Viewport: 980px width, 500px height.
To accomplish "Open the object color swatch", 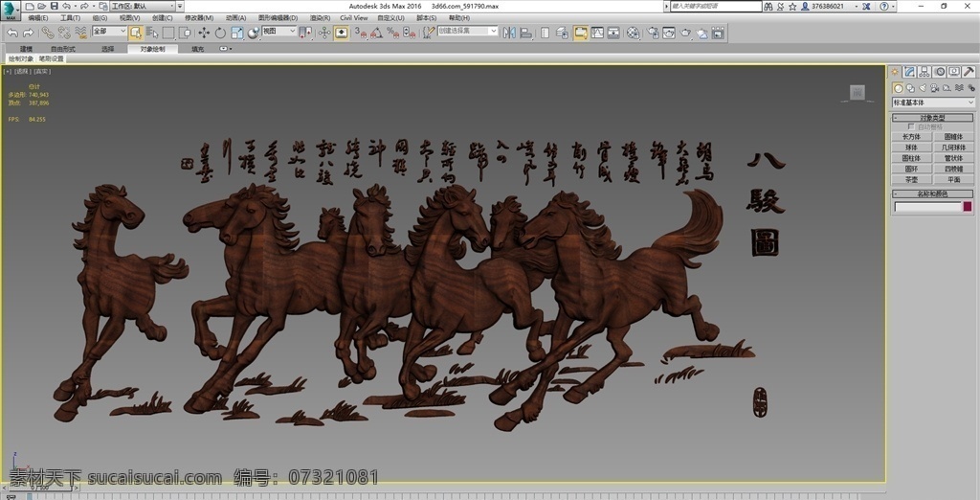I will pos(968,207).
